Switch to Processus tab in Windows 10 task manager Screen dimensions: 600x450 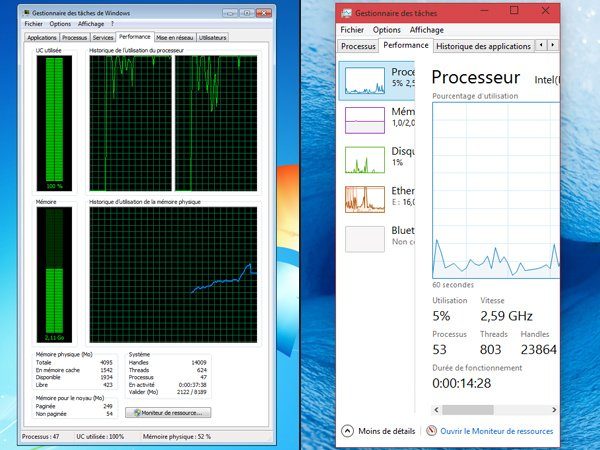(358, 46)
